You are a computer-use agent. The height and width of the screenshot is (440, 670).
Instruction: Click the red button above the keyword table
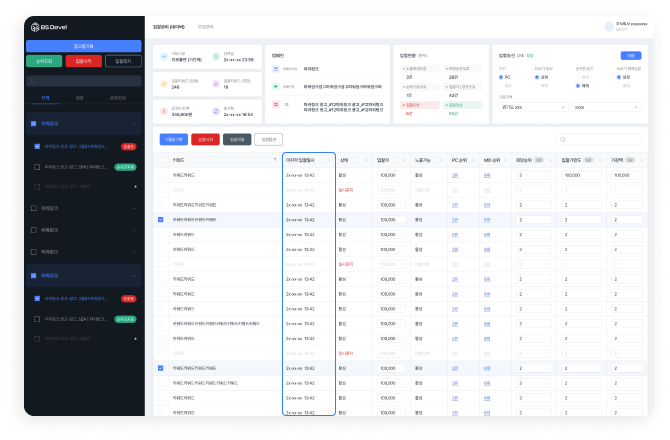tap(206, 140)
